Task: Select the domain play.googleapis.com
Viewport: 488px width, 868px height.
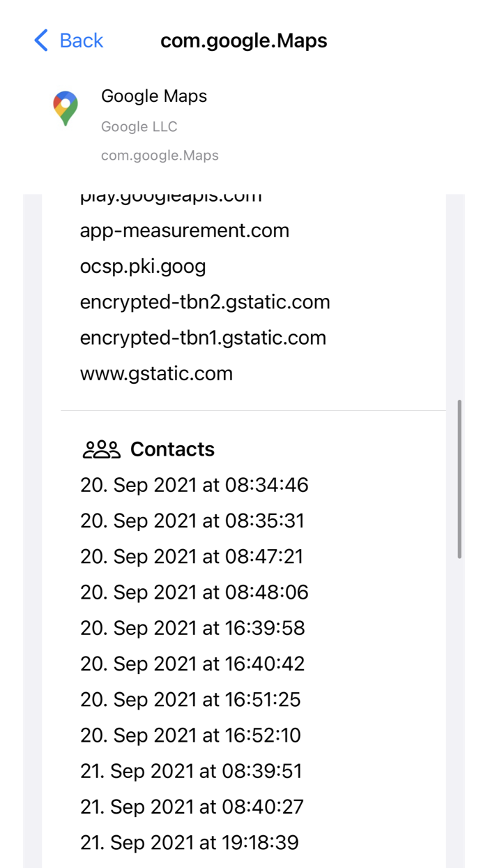Action: [171, 195]
